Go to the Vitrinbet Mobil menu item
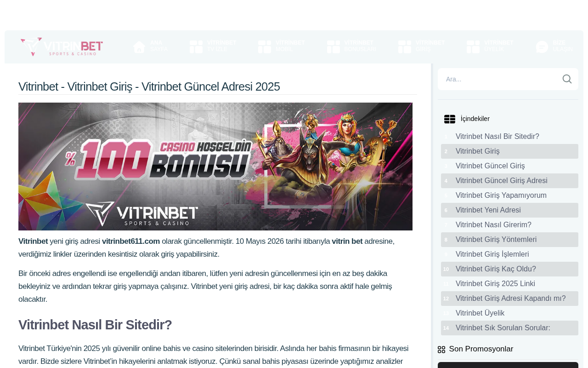 click(282, 47)
